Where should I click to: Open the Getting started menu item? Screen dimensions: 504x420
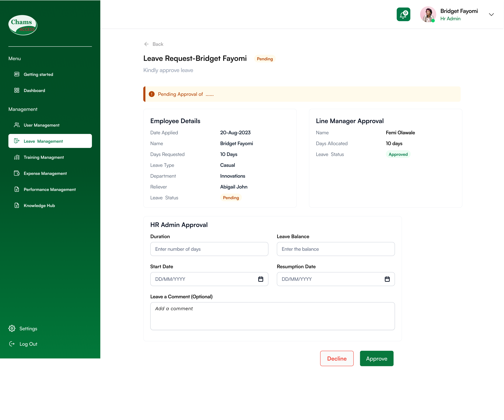click(x=38, y=74)
